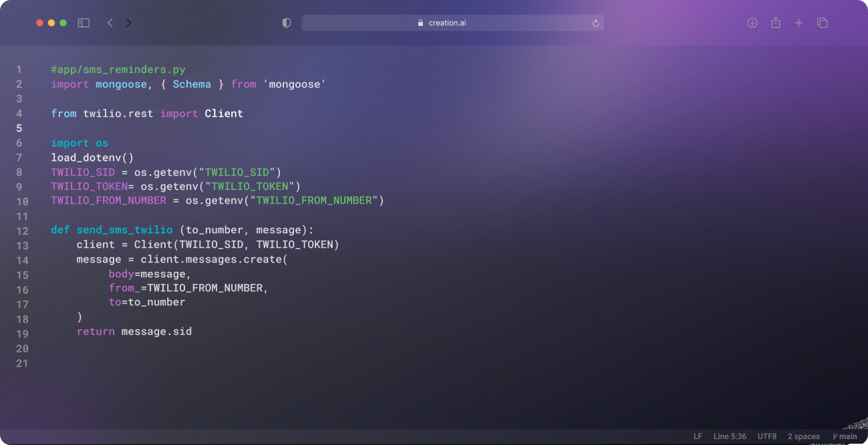This screenshot has width=868, height=445.
Task: Toggle the Safari sidebar icon
Action: coord(84,23)
